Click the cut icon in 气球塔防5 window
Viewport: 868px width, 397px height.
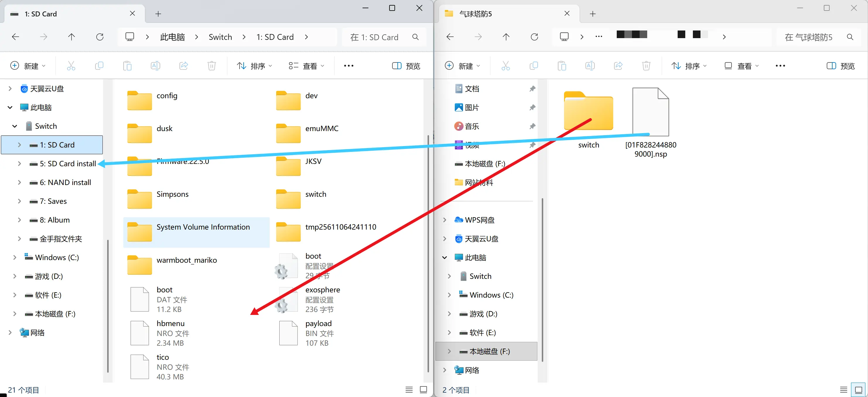pos(506,66)
